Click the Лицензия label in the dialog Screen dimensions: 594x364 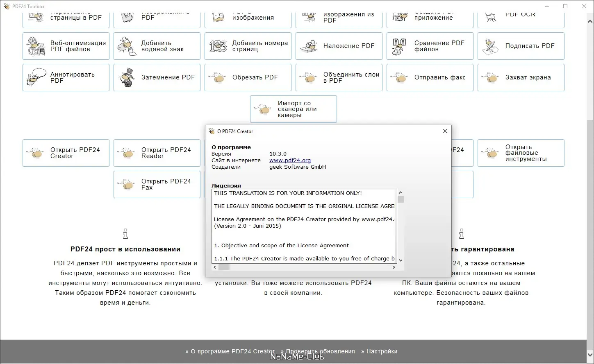click(226, 186)
